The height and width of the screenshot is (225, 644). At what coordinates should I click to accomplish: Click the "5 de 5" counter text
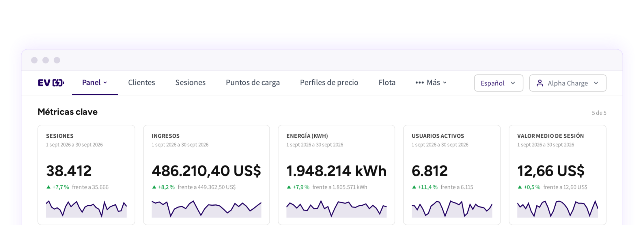pyautogui.click(x=599, y=113)
